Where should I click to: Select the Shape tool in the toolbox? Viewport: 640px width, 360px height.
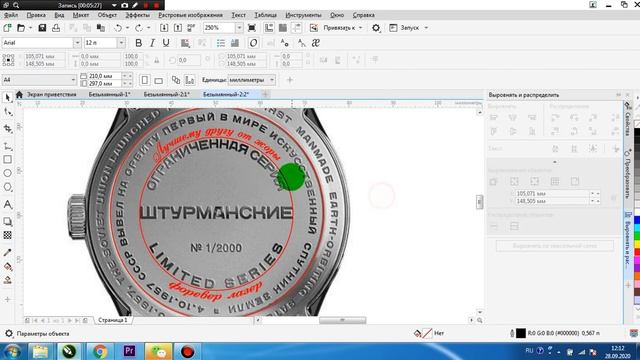(x=7, y=112)
